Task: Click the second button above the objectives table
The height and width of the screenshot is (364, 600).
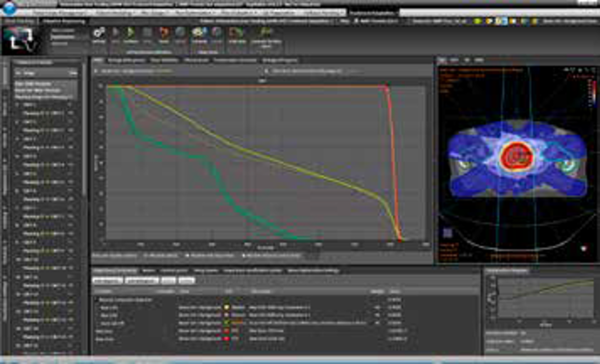Action: coord(142,281)
